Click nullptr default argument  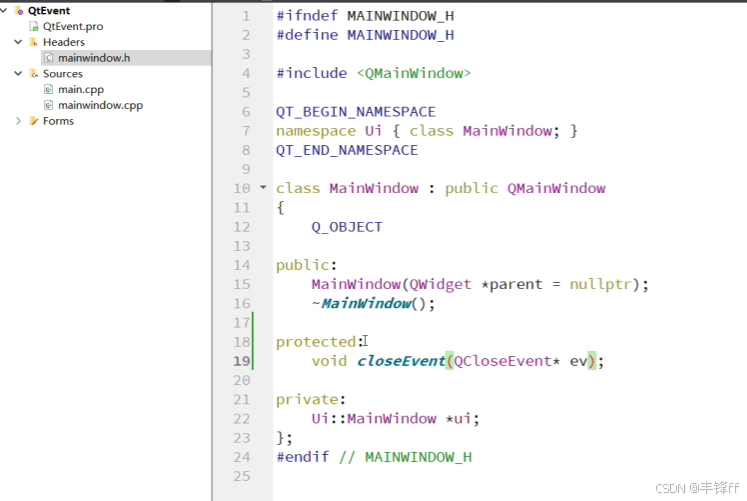(600, 284)
